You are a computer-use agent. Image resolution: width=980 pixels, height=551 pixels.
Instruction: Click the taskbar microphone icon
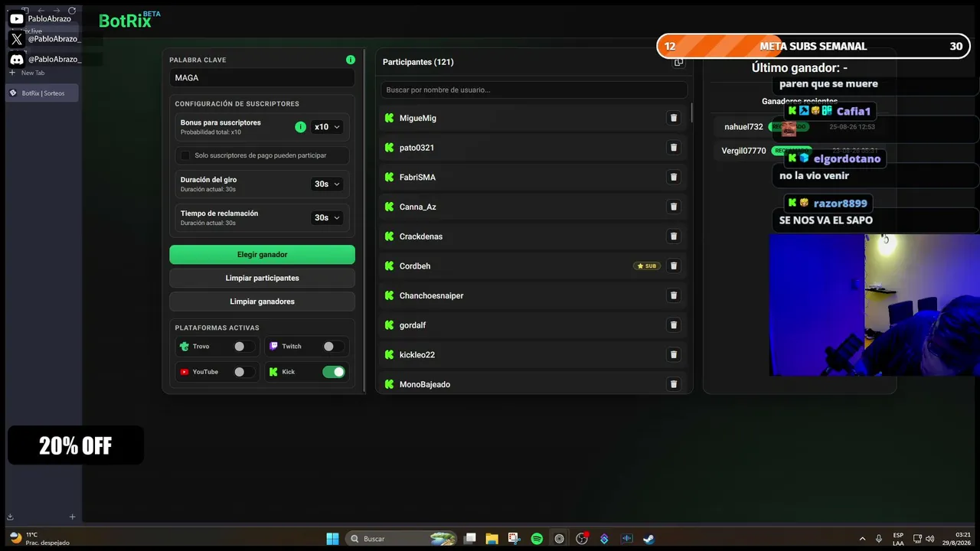click(879, 539)
